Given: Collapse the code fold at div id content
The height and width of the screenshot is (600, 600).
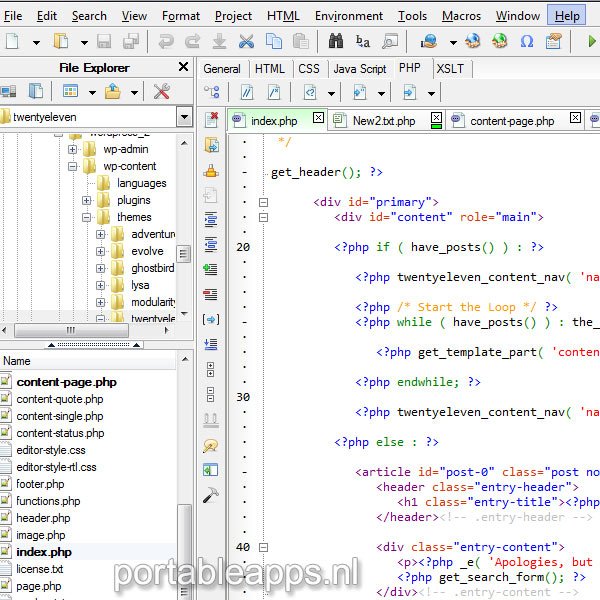Looking at the screenshot, I should 264,217.
